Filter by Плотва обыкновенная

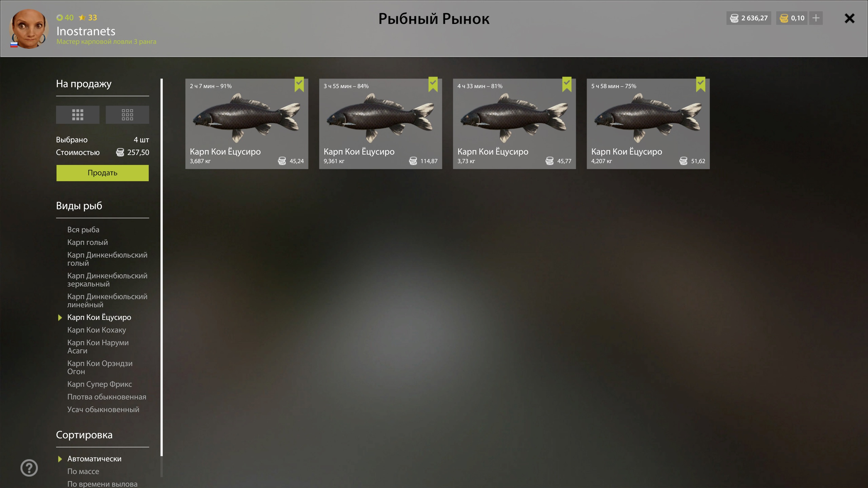coord(106,396)
